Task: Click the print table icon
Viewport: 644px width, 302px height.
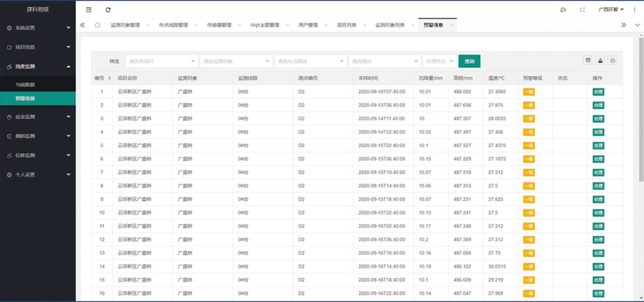Action: point(613,60)
